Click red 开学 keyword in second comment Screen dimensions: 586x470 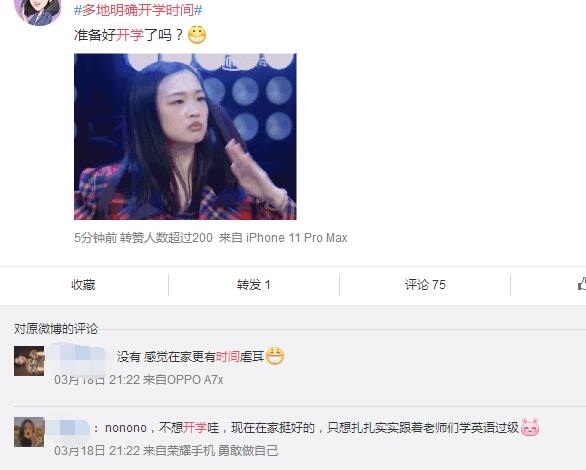195,427
